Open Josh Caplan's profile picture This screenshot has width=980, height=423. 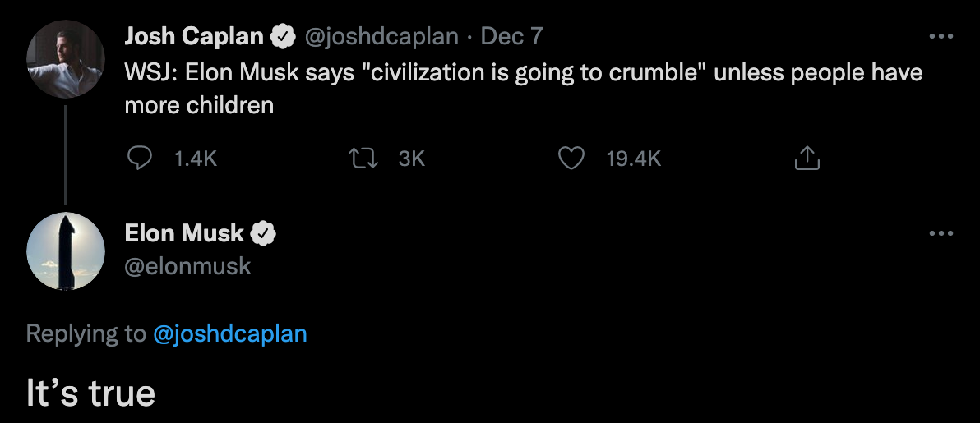(x=66, y=59)
